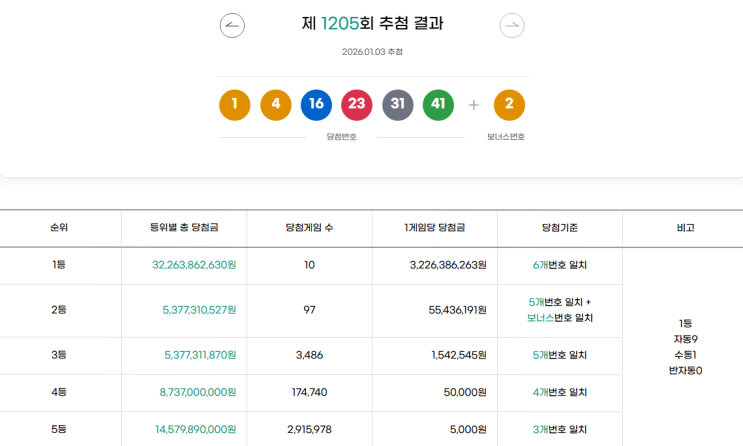Click total prize 32,263,862,630원
743x446 pixels.
coord(194,265)
